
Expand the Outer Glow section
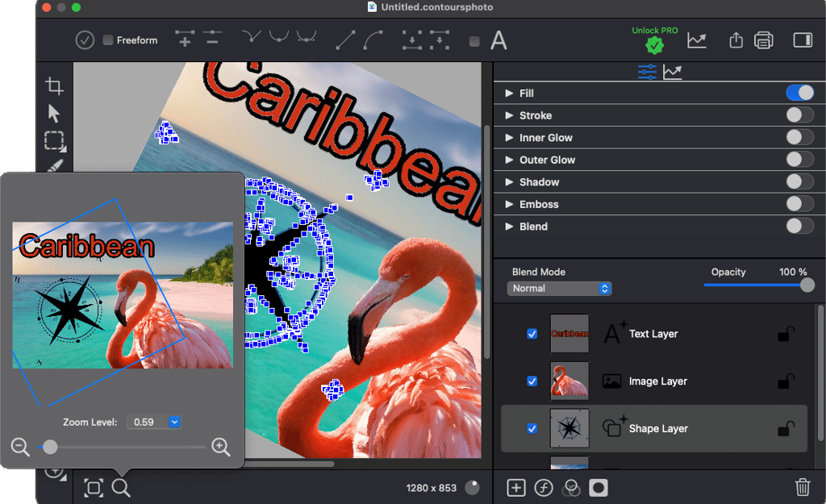pyautogui.click(x=509, y=160)
